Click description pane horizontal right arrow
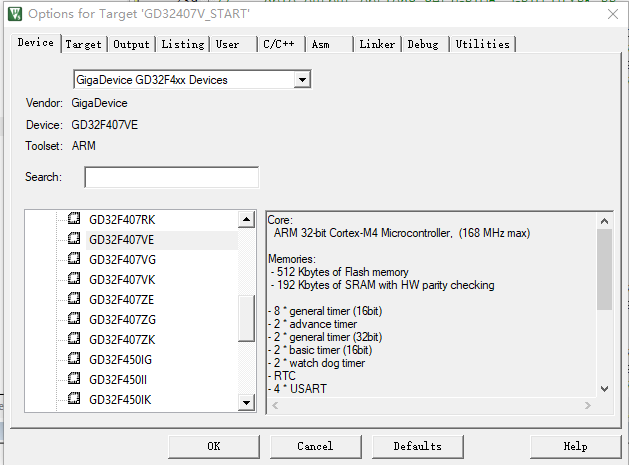Screen dimensions: 629x465 point(588,406)
